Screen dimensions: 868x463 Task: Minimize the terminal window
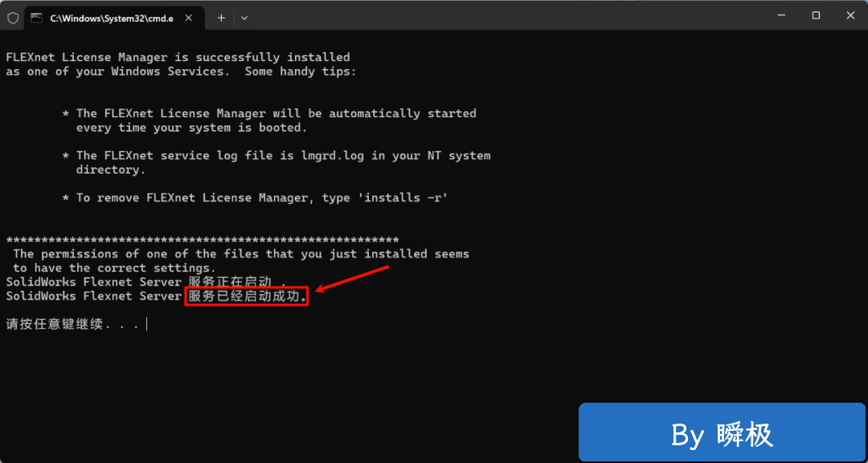[780, 15]
